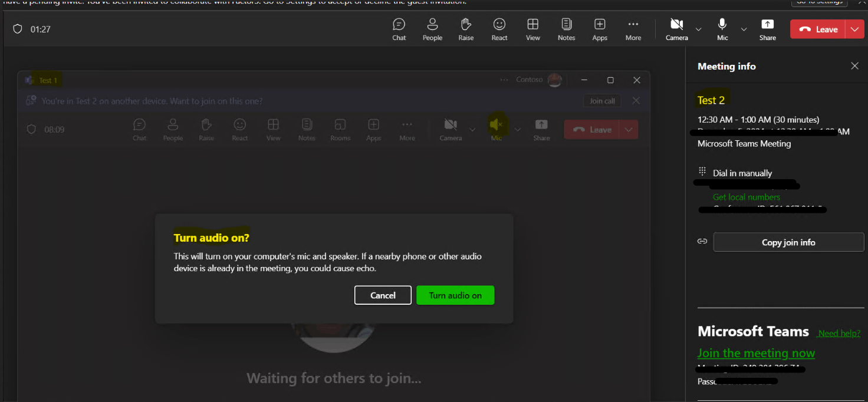Screen dimensions: 868x402
Task: Click the dial pad icon near Dial in manually
Action: [x=702, y=172]
